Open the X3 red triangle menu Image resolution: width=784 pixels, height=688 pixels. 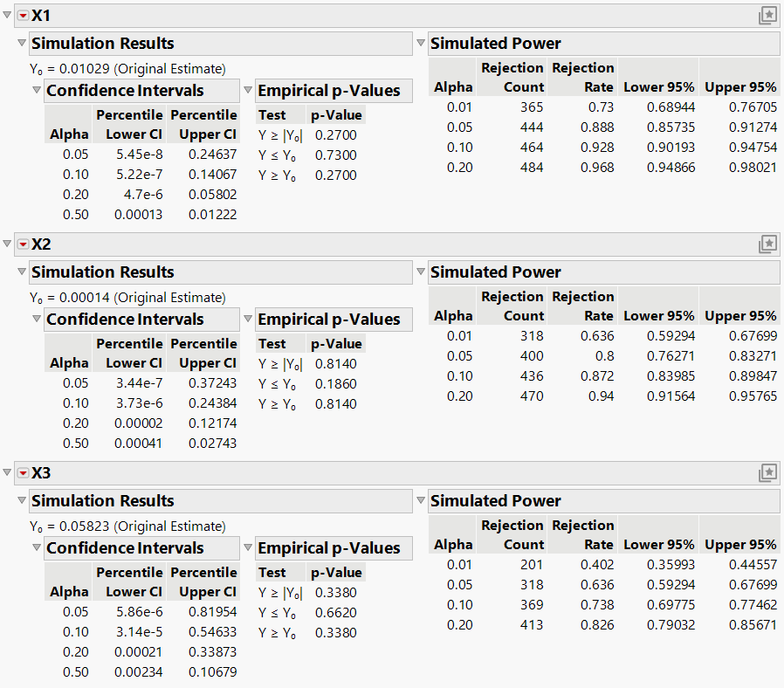click(21, 472)
